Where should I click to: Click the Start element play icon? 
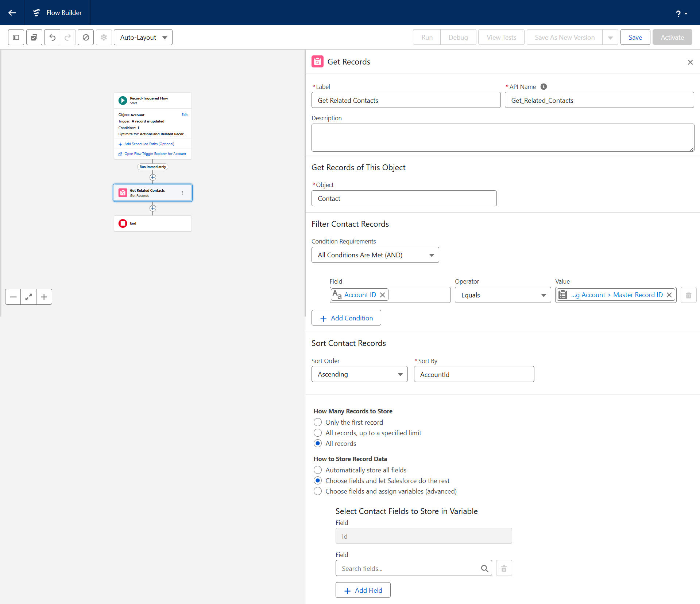pos(123,100)
